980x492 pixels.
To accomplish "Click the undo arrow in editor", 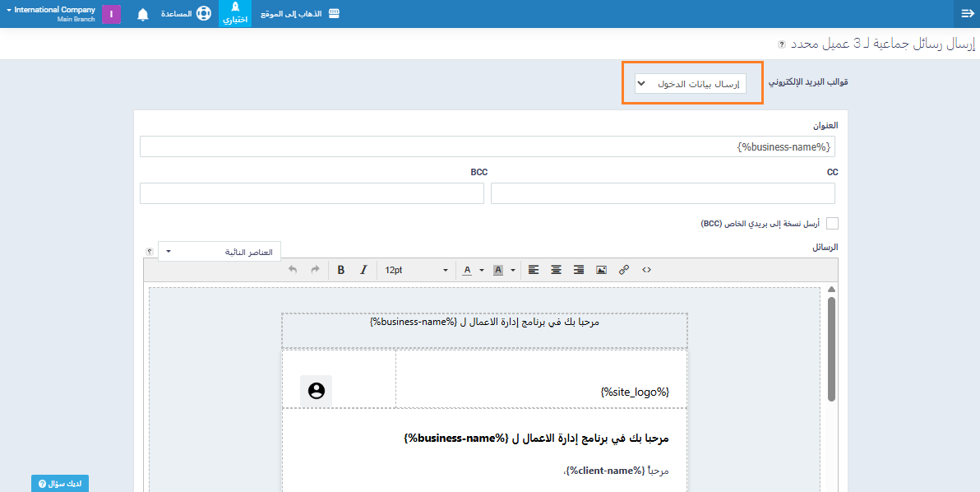I will tap(294, 270).
